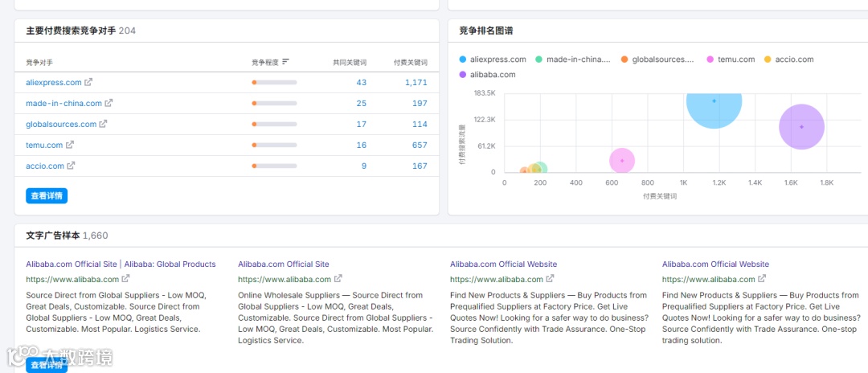Click third ad's https://www.alibaba.com URL

497,279
